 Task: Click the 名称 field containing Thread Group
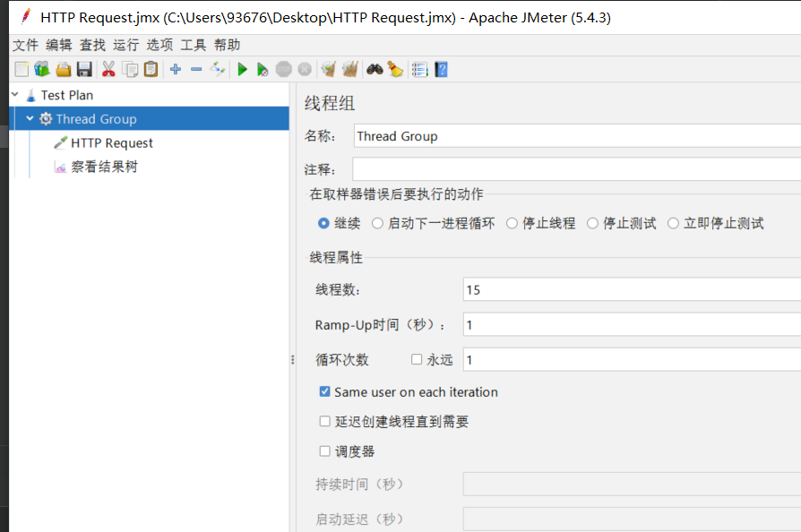[x=577, y=136]
